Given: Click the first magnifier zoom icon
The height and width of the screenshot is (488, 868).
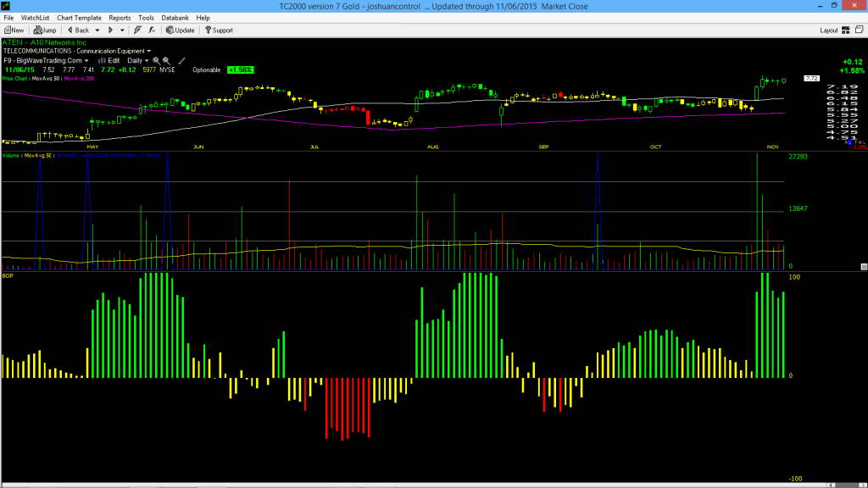Looking at the screenshot, I should point(156,61).
